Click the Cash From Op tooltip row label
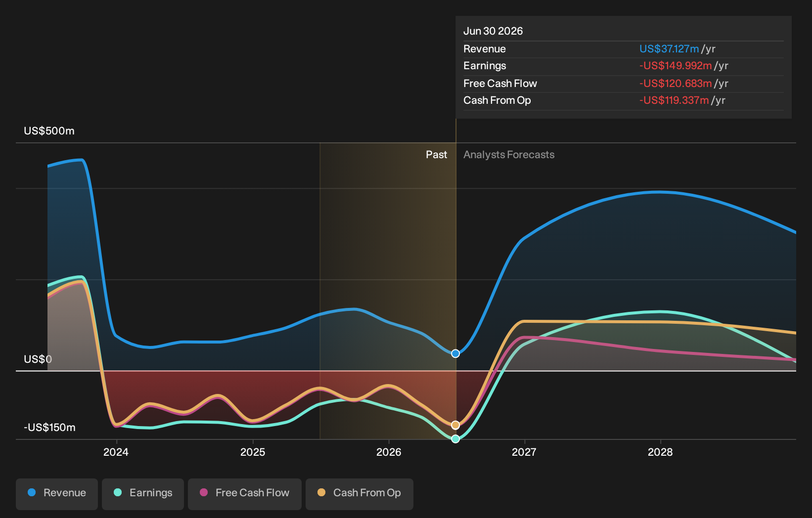 point(497,100)
